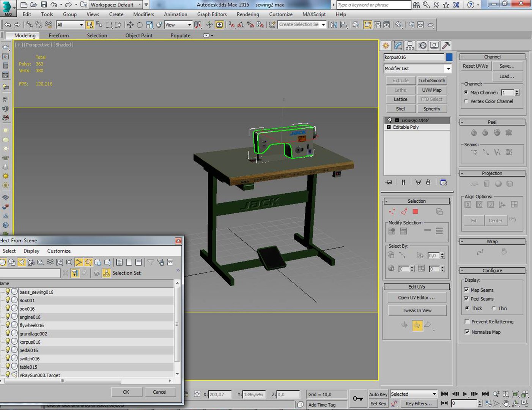Click the Auto Key button
This screenshot has height=410, width=532.
[x=378, y=394]
